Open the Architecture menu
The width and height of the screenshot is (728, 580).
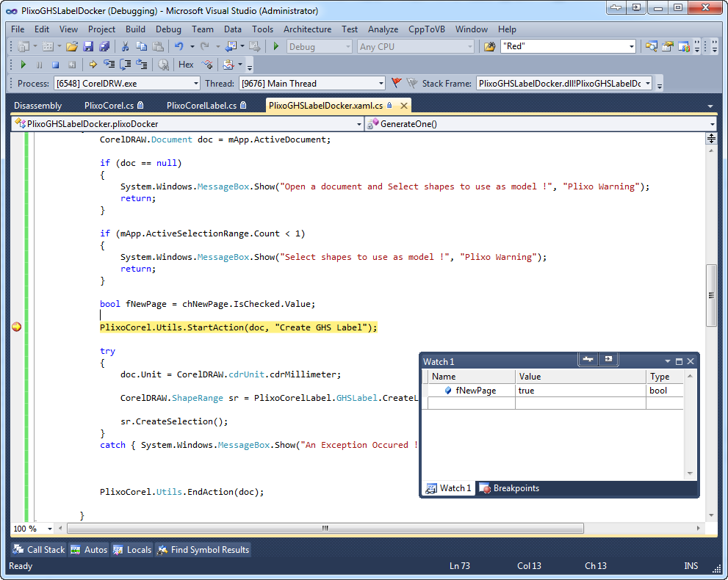[x=307, y=29]
